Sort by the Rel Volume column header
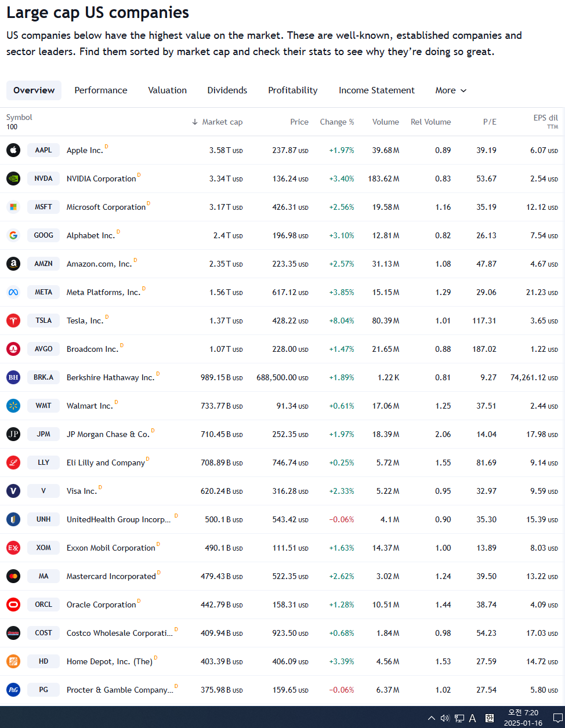565x728 pixels. (430, 122)
